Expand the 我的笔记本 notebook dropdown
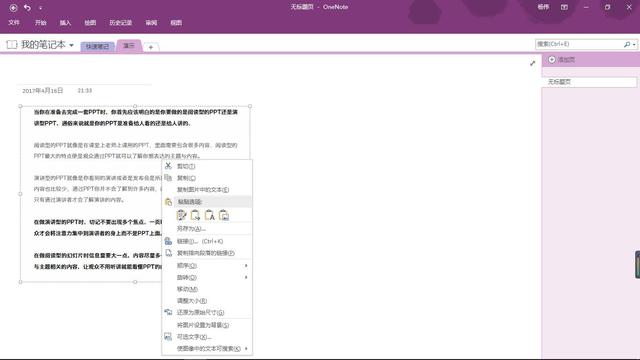The image size is (640, 360). [71, 45]
